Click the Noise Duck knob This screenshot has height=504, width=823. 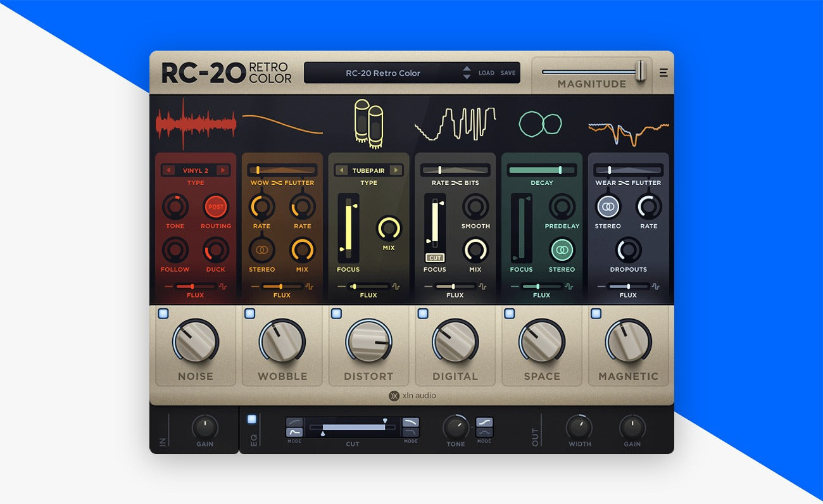click(x=216, y=250)
